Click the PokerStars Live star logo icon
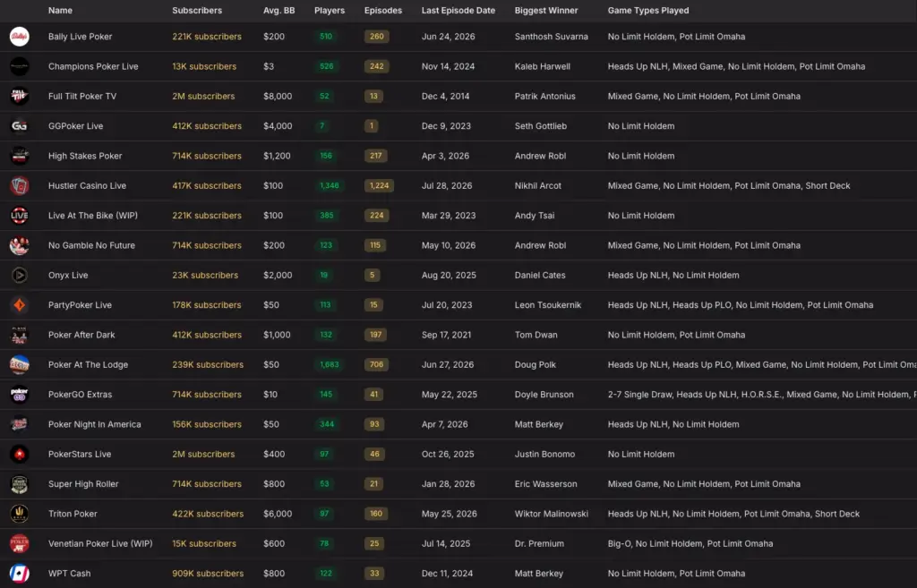The image size is (917, 588). 20,454
